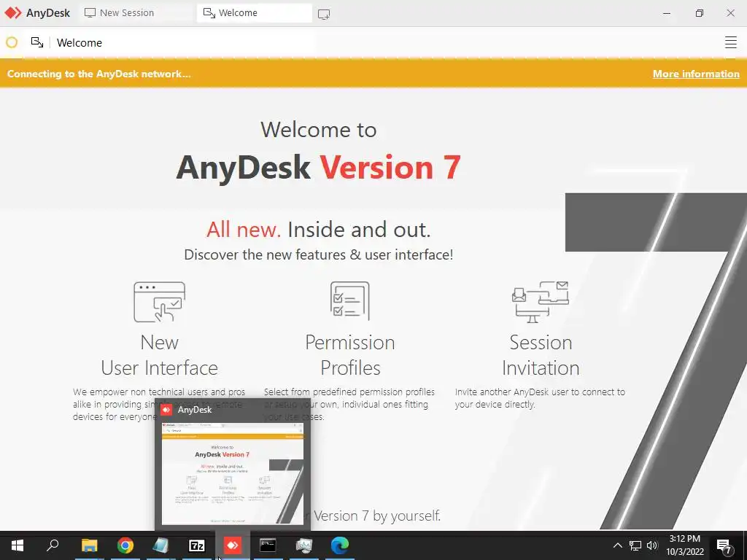This screenshot has height=560, width=747.
Task: Open 7-Zip from the taskbar
Action: [197, 545]
